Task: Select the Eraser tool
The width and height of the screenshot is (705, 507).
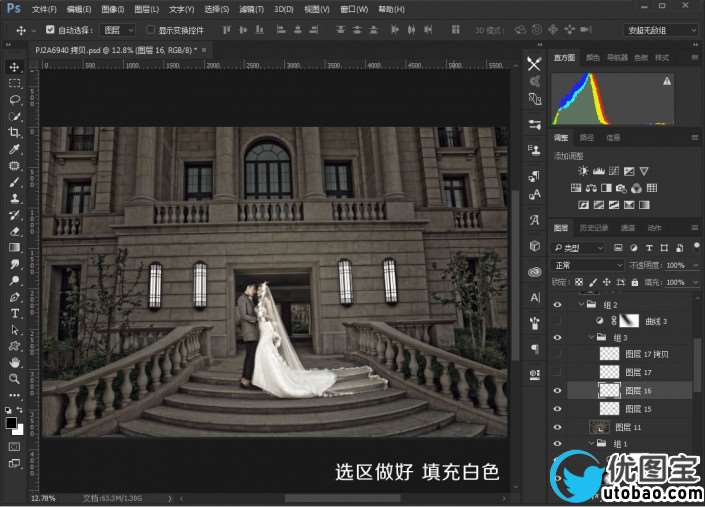Action: (x=14, y=231)
